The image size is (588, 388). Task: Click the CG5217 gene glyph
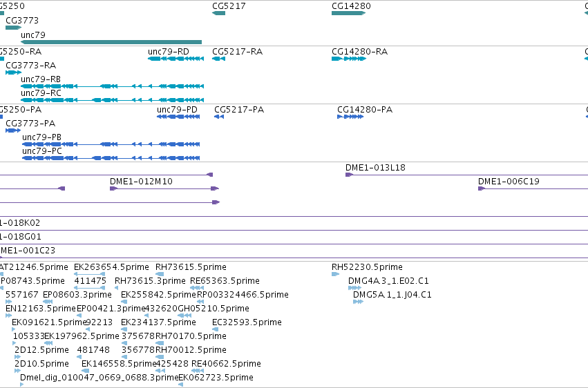coord(218,13)
